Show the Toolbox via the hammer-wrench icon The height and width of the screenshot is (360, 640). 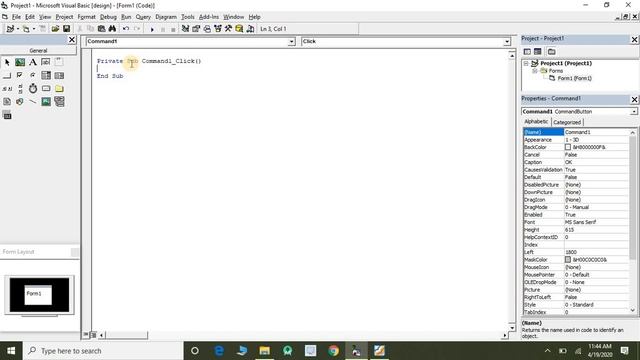click(x=228, y=29)
